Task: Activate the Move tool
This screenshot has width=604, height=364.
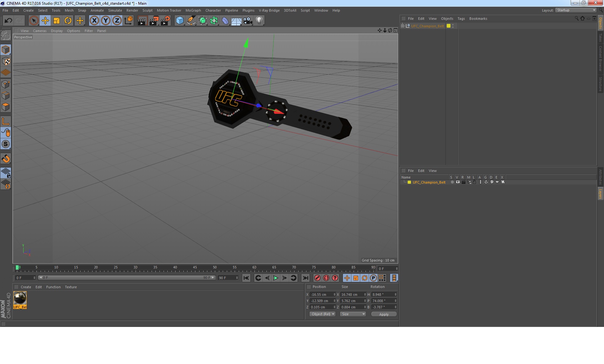Action: point(45,21)
